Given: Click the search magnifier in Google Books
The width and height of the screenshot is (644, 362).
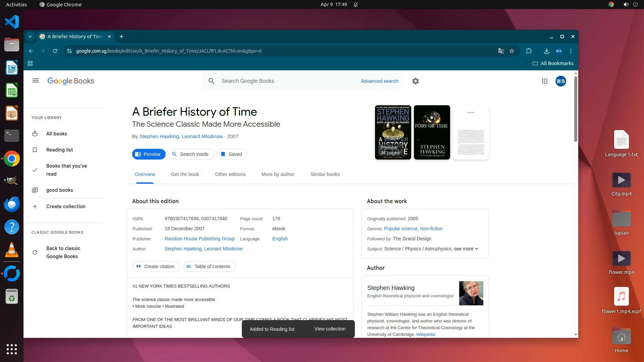Looking at the screenshot, I should (211, 81).
